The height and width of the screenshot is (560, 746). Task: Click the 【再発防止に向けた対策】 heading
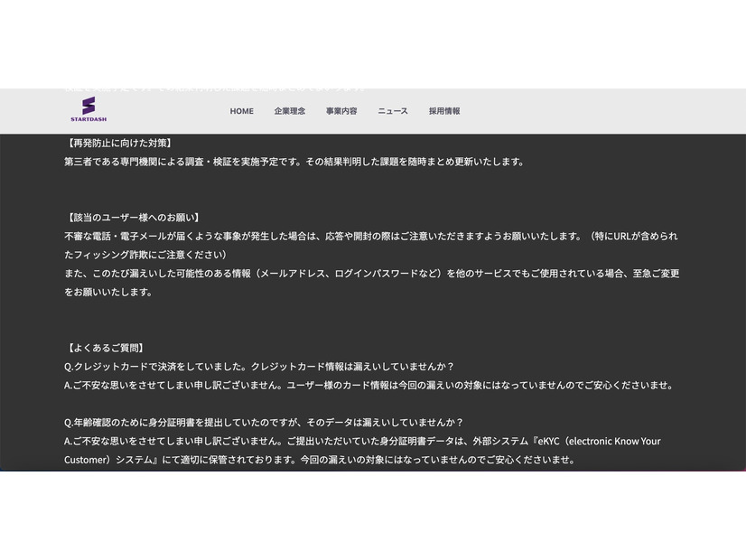click(119, 143)
